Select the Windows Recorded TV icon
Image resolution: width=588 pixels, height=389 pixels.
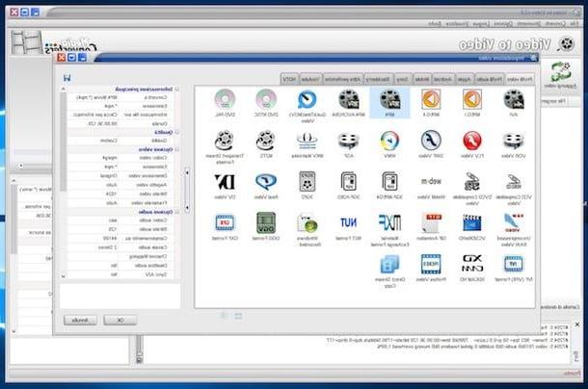[307, 223]
